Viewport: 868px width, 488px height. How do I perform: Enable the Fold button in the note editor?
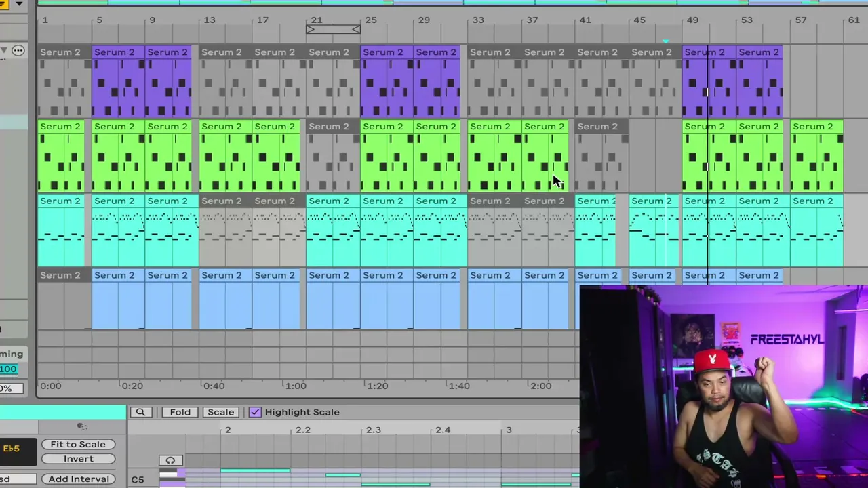180,412
